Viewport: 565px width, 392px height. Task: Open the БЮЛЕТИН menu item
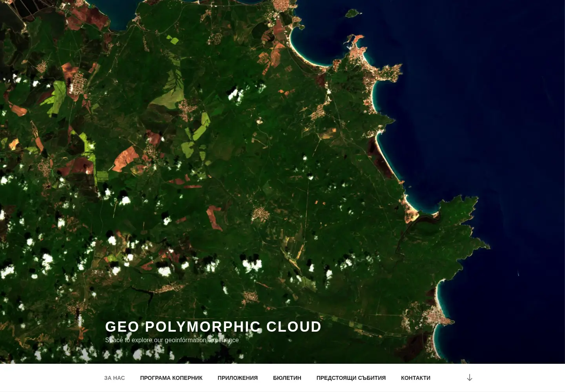click(287, 378)
